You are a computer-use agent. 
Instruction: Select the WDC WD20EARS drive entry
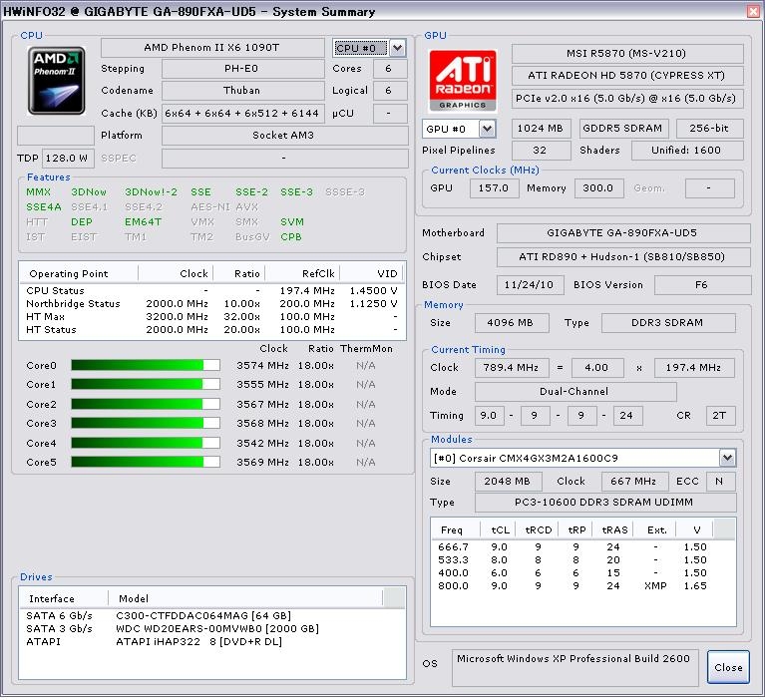216,629
